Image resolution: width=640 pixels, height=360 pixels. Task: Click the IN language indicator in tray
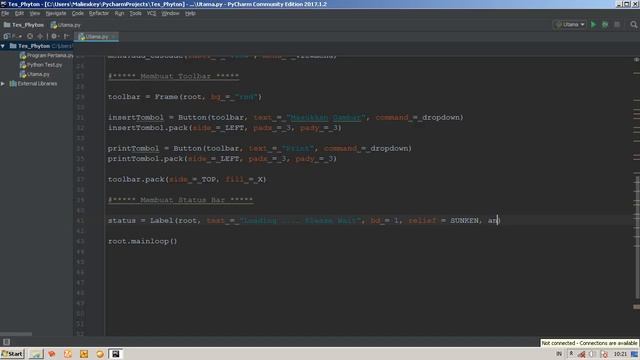(559, 354)
